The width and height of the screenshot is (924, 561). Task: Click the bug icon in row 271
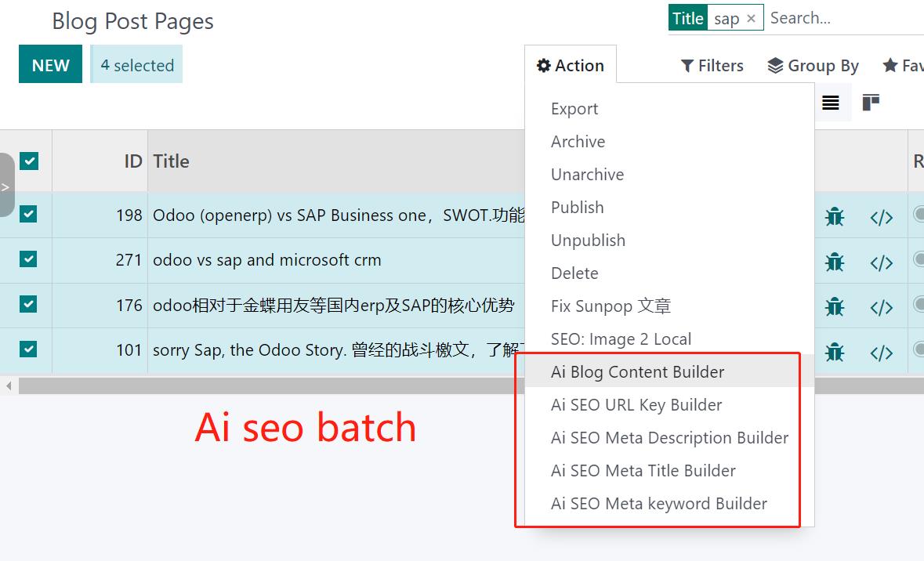(x=835, y=262)
